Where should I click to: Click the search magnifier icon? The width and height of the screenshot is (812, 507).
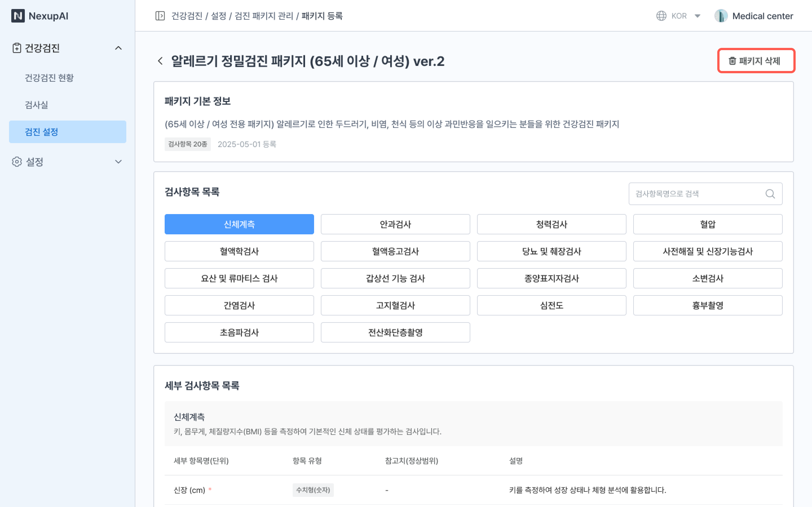coord(770,194)
